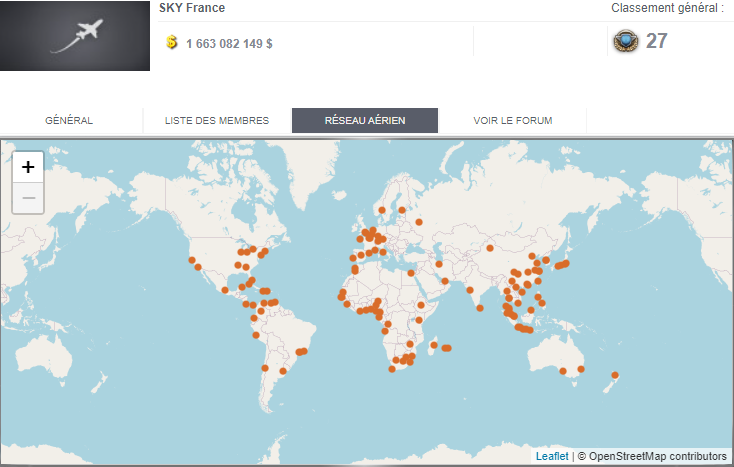734x467 pixels.
Task: Click the Classement général label
Action: coord(668,8)
